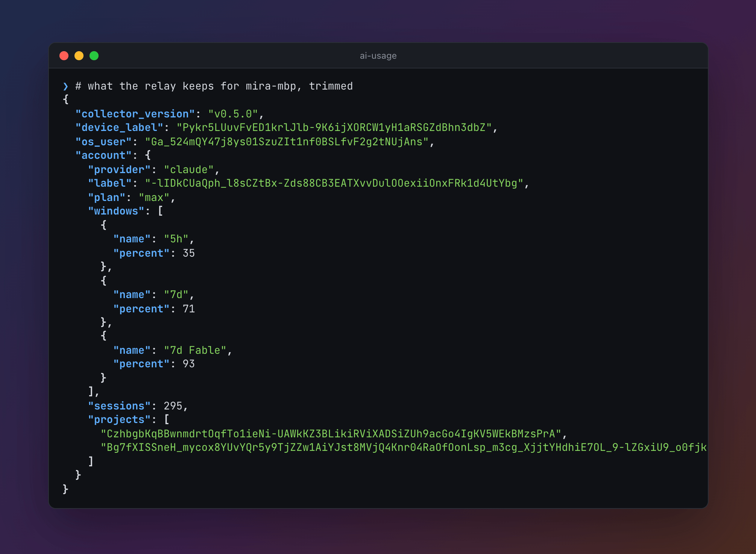Click the "label" key
The width and height of the screenshot is (756, 554).
[110, 183]
